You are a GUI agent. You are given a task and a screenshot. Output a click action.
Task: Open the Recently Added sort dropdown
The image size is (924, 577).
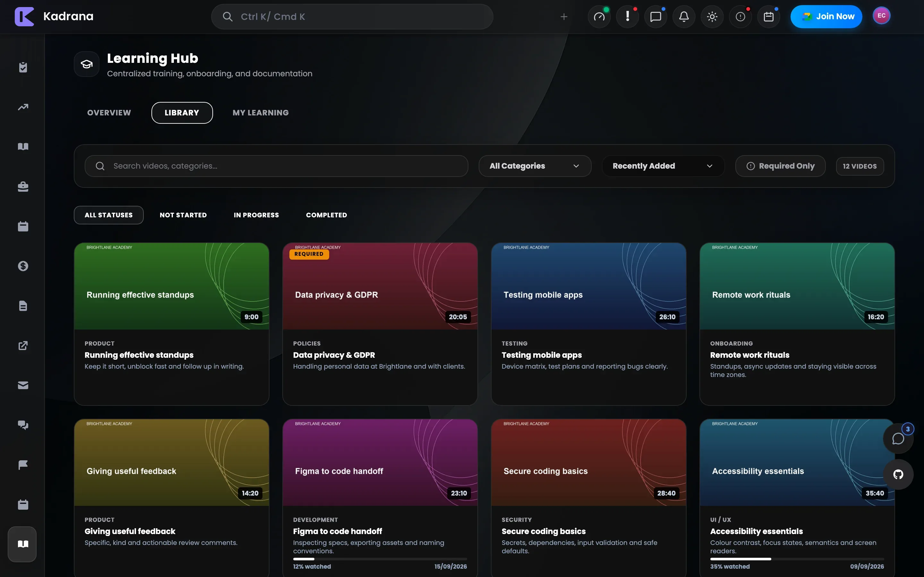tap(663, 166)
